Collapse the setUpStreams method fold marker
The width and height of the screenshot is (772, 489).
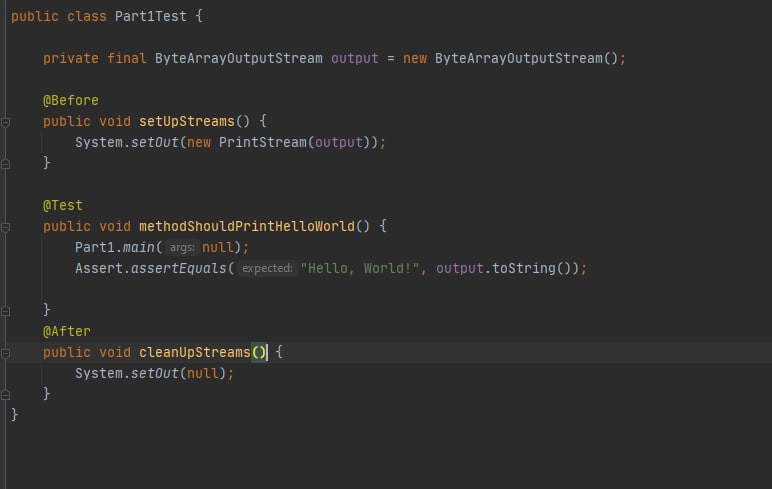(5, 122)
